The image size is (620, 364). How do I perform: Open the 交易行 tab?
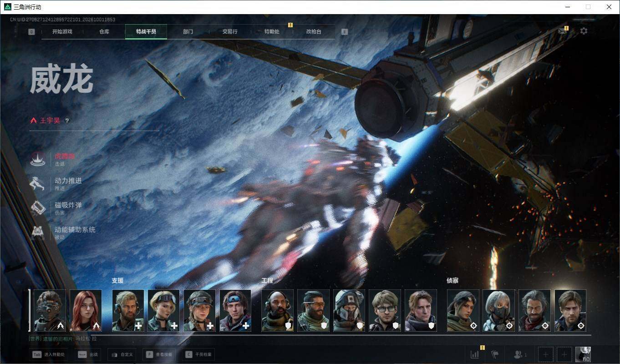tap(230, 32)
